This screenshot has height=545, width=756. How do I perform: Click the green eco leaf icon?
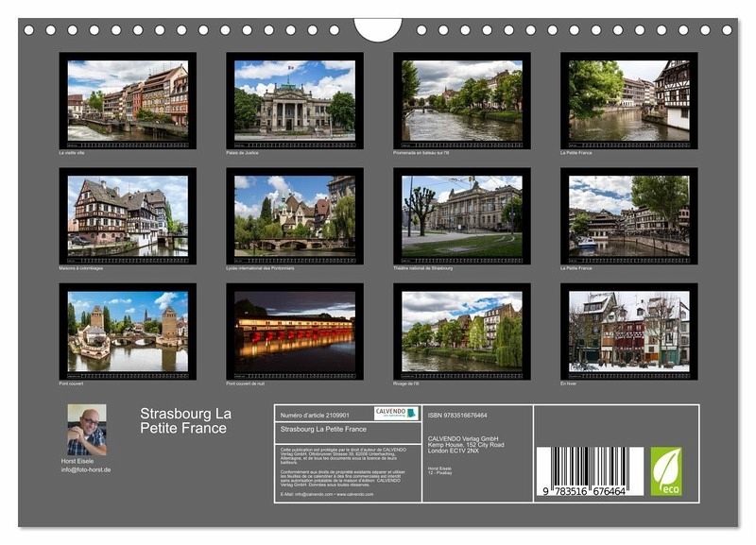(665, 469)
